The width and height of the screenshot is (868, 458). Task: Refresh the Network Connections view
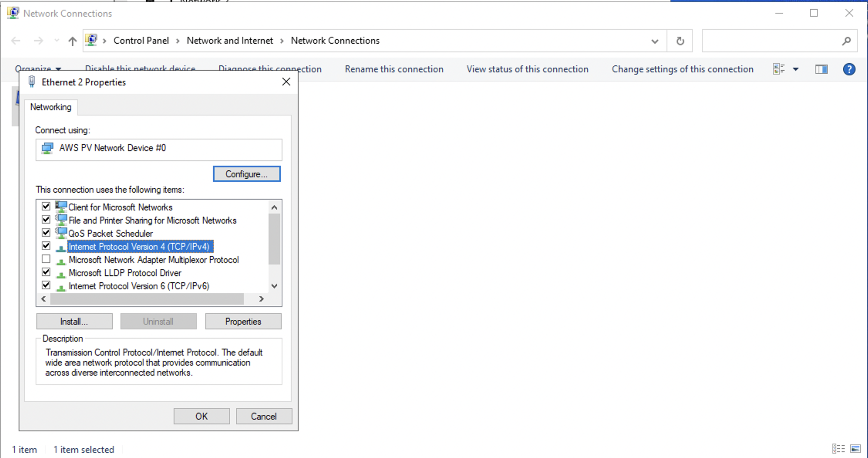tap(680, 41)
